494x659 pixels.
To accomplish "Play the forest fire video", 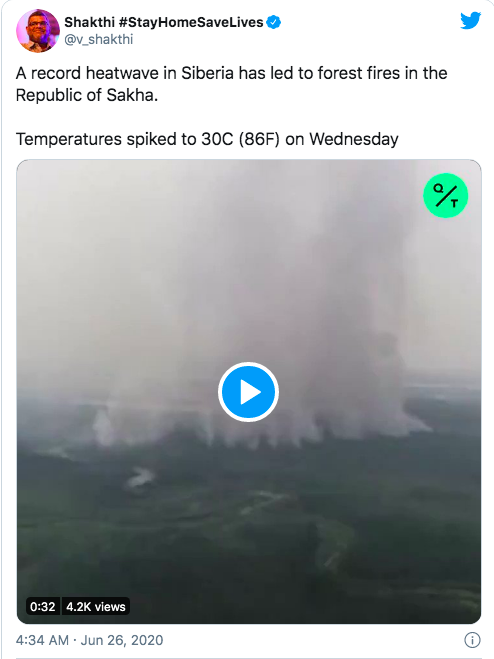I will pyautogui.click(x=248, y=392).
